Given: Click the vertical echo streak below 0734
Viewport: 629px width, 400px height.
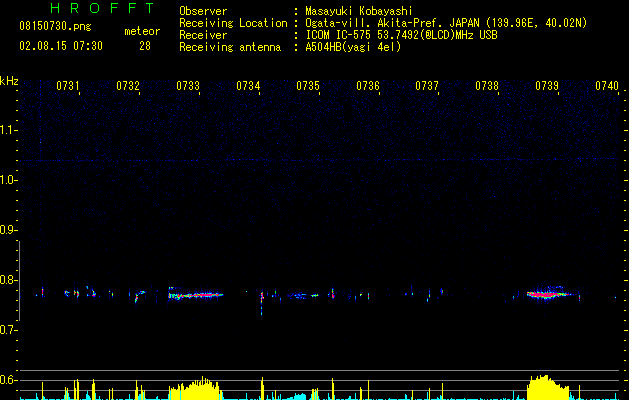Looking at the screenshot, I should coord(262,301).
